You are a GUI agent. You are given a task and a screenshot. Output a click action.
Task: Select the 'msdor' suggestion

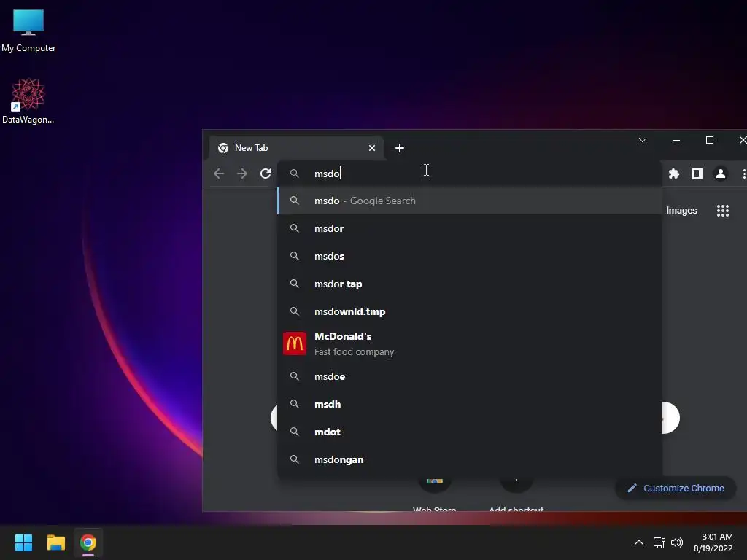(x=470, y=228)
